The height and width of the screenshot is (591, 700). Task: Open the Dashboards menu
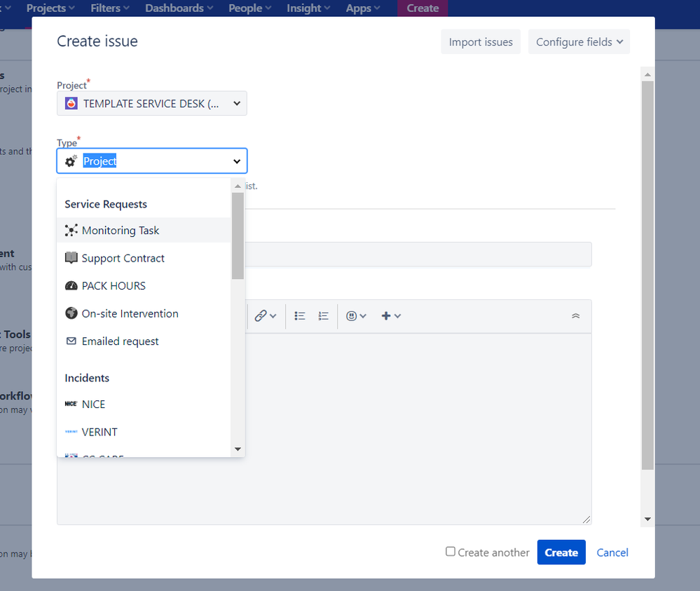tap(179, 8)
